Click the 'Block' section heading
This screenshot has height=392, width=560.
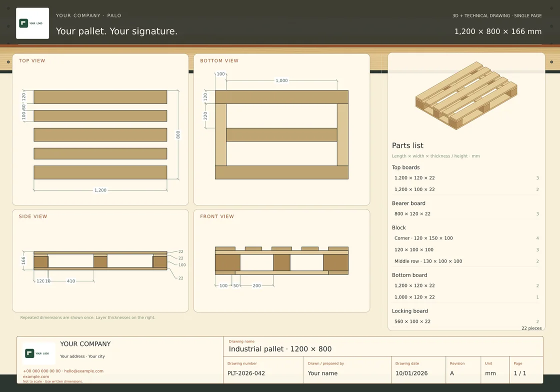[399, 228]
